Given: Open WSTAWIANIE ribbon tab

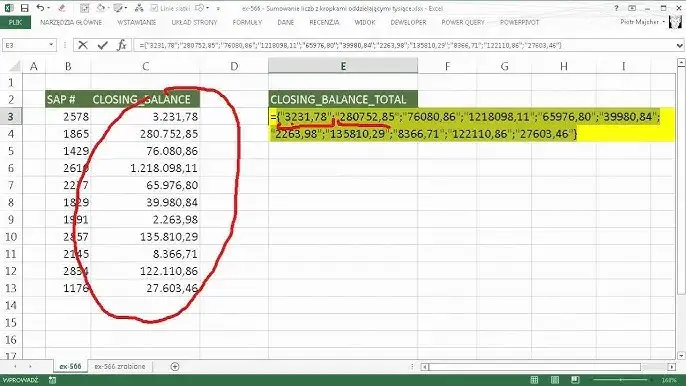Looking at the screenshot, I should 136,22.
